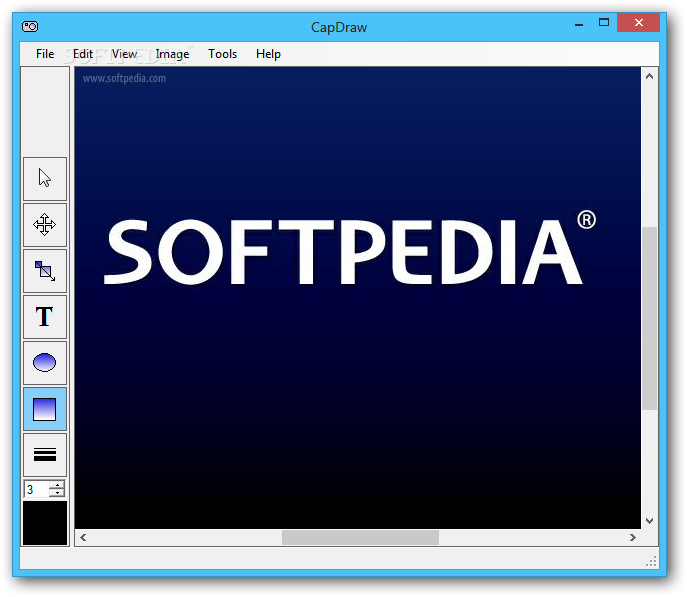Open the line thickness tool
The image size is (687, 597).
[x=45, y=455]
